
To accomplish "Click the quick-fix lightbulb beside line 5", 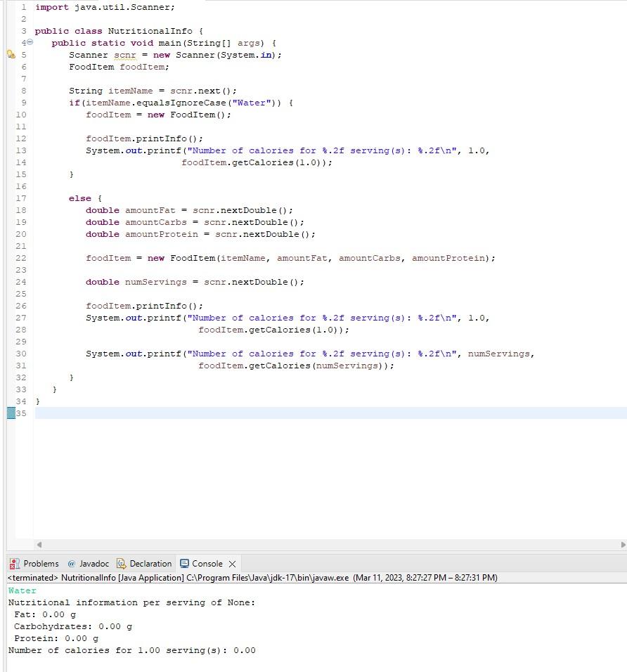I will click(11, 54).
